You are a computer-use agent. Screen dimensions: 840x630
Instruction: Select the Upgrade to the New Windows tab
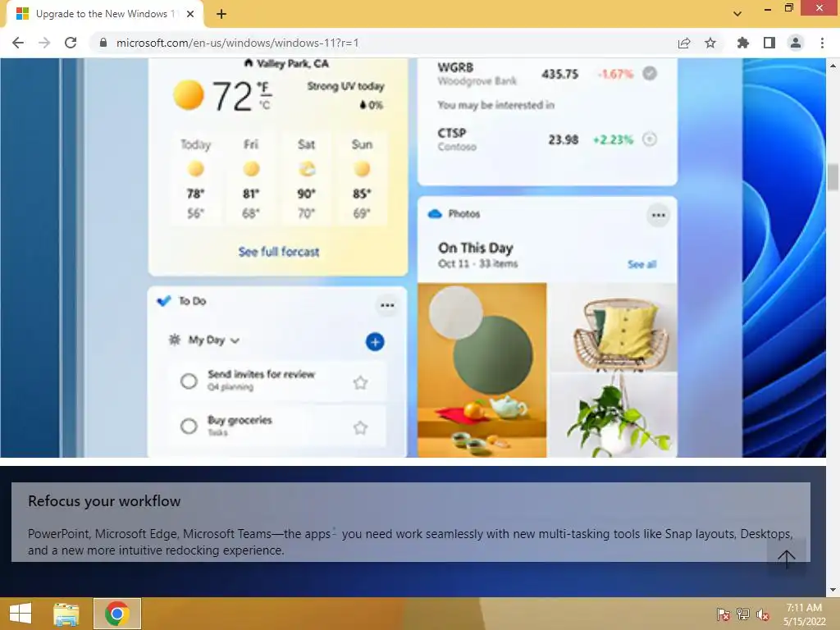click(x=104, y=14)
